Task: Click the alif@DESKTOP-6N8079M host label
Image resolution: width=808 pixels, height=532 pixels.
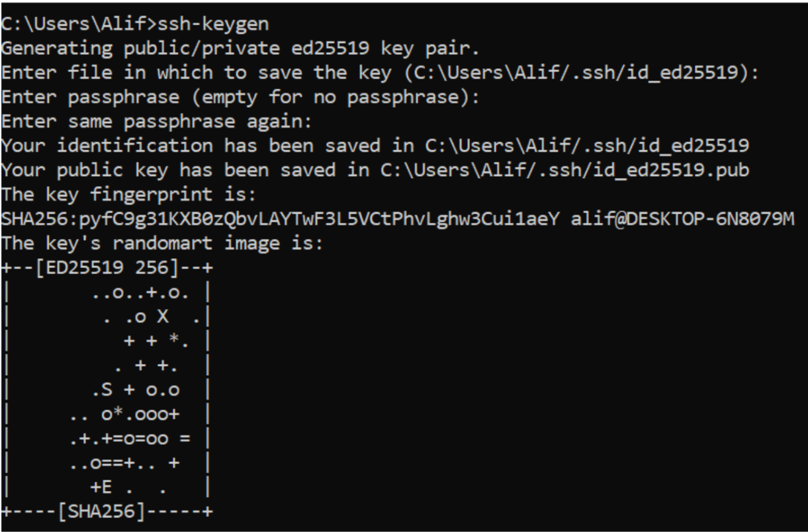Action: 683,219
